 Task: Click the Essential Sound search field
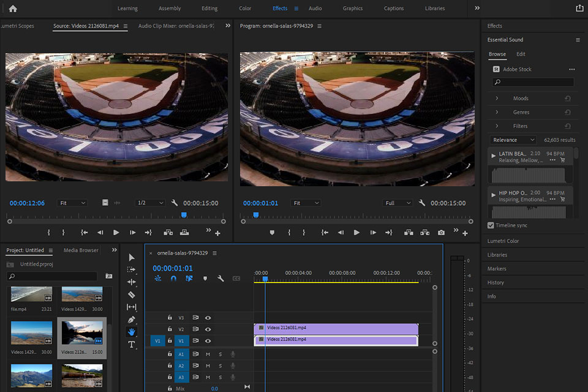[533, 82]
